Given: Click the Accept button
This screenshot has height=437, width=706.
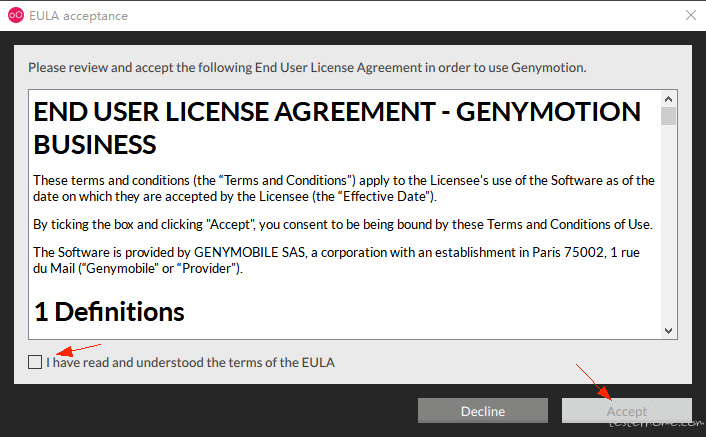Looking at the screenshot, I should point(626,410).
